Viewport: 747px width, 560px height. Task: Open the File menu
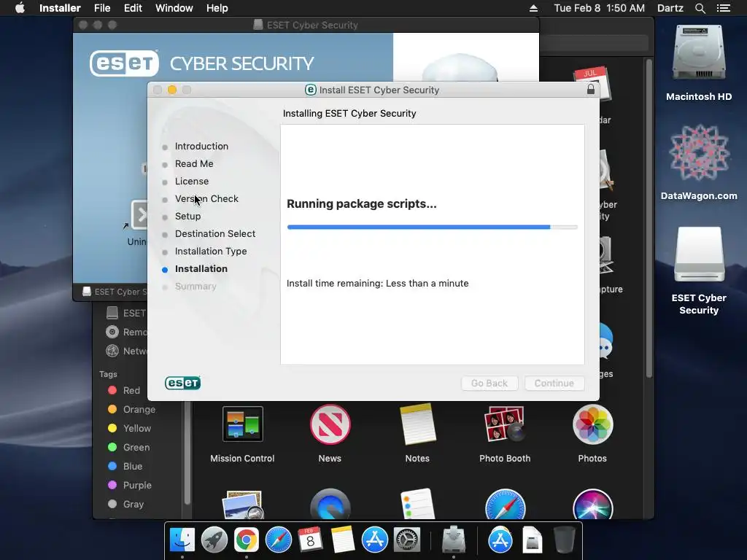(x=102, y=8)
